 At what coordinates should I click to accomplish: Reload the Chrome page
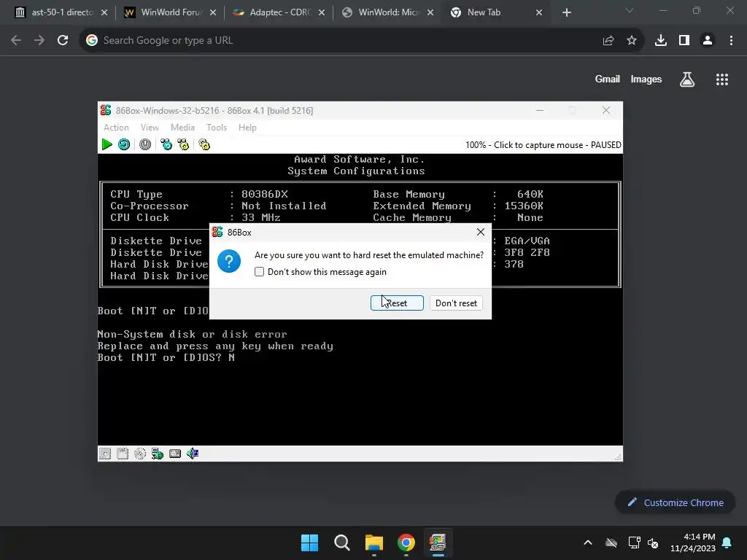pos(63,41)
